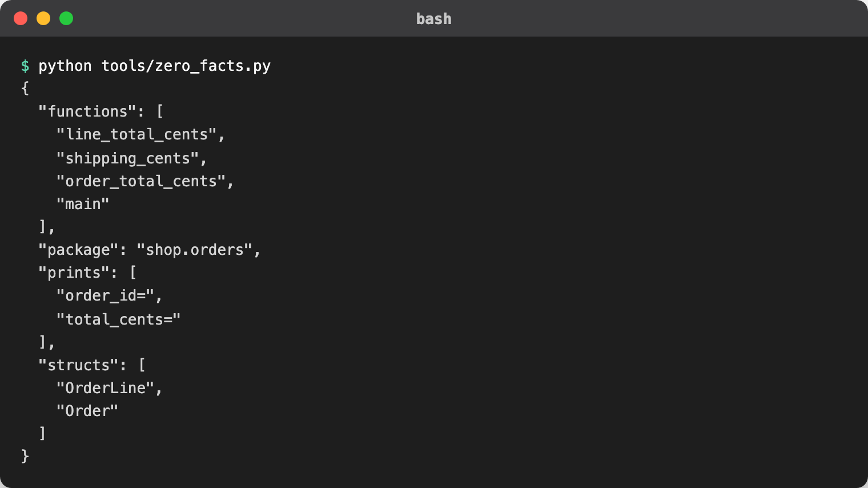Click the final closing curly brace

[x=25, y=456]
